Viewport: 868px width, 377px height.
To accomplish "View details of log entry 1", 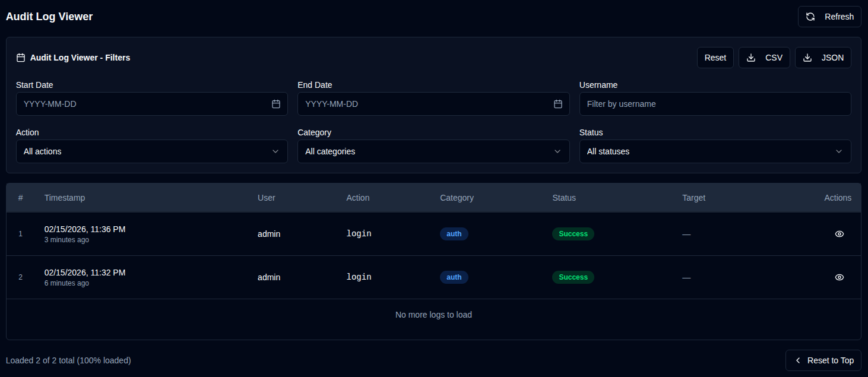I will coord(839,234).
